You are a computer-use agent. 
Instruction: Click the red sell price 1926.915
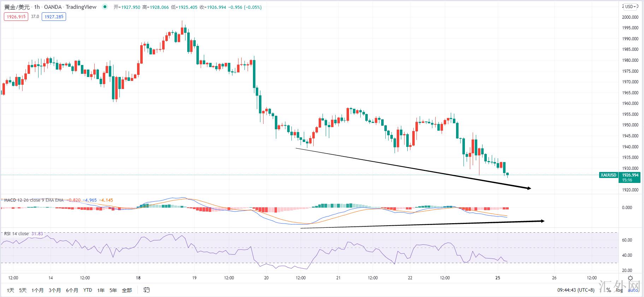tap(16, 17)
